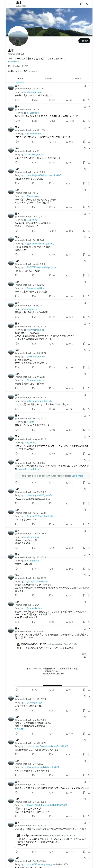Bookmark the Oct 7, 2024 post
The height and width of the screenshot is (868, 98).
(x=84, y=100)
